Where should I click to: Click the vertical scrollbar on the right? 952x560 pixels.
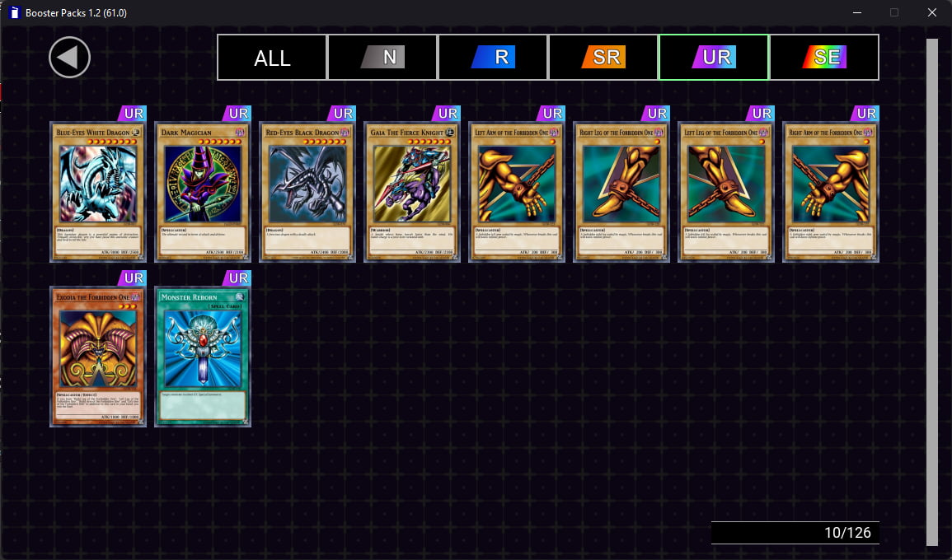pyautogui.click(x=932, y=292)
